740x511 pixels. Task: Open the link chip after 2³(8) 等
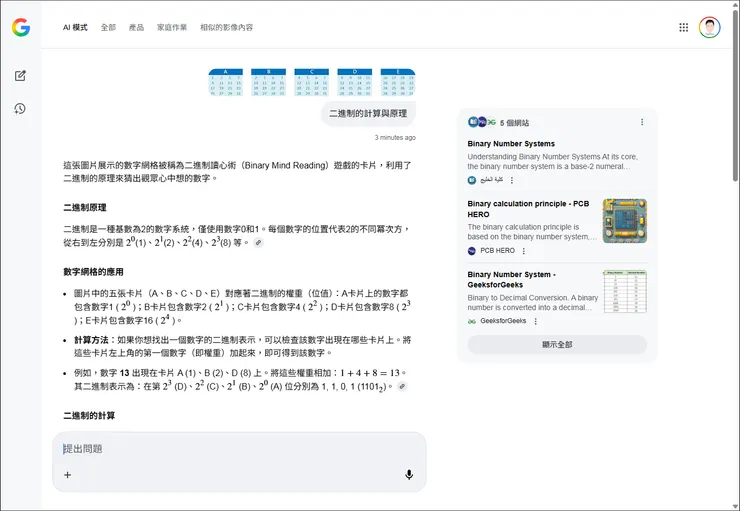click(x=258, y=243)
